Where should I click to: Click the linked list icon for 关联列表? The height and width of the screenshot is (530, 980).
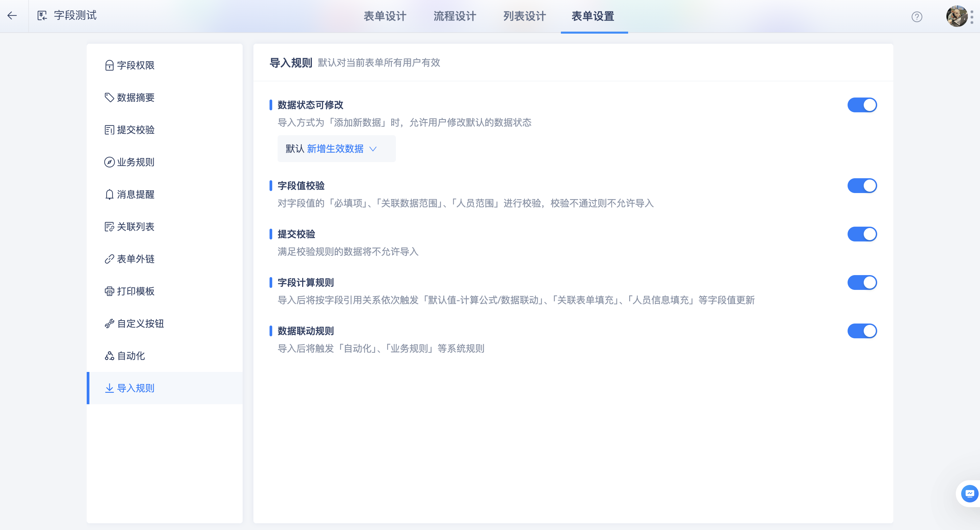tap(109, 227)
